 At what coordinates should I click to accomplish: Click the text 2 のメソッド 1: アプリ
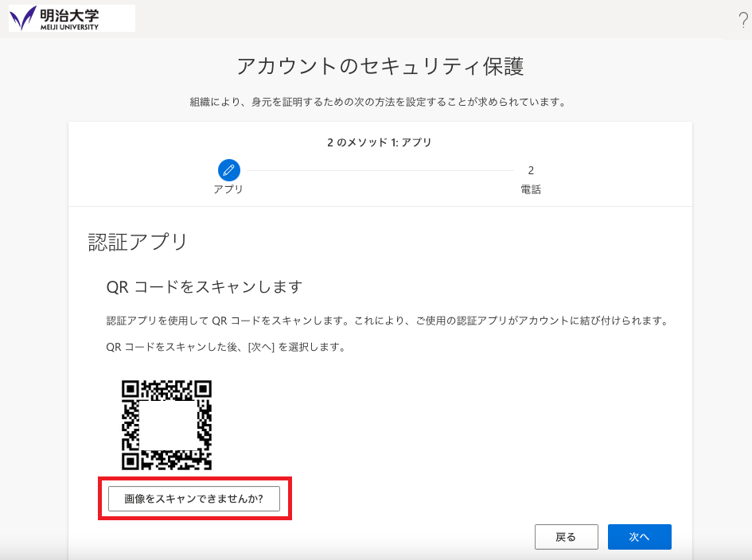point(380,142)
